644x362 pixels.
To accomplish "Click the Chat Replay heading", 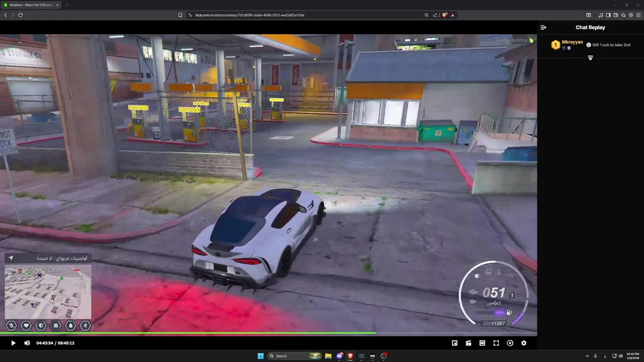I will [590, 28].
